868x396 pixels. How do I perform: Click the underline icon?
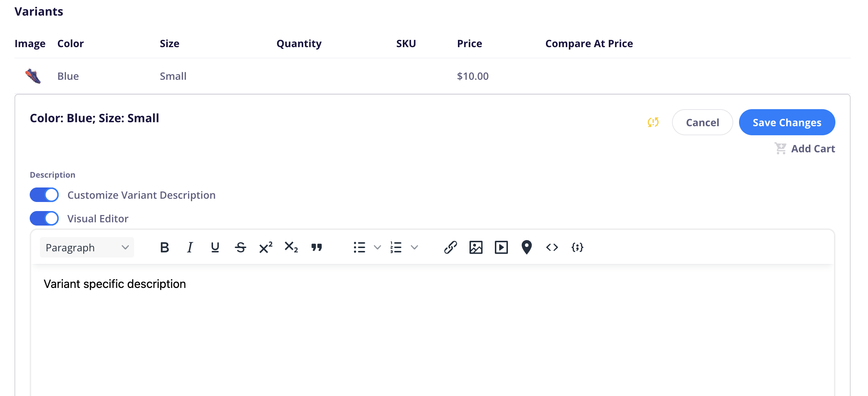215,247
